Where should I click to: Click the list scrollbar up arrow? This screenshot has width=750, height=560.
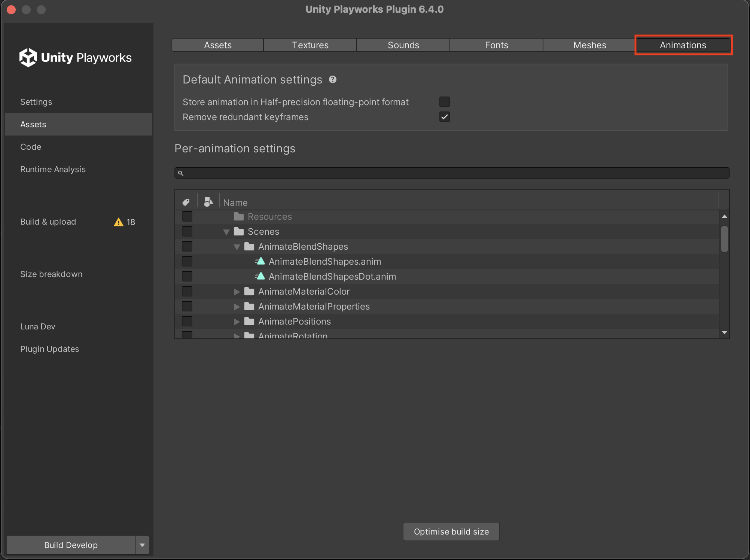725,216
